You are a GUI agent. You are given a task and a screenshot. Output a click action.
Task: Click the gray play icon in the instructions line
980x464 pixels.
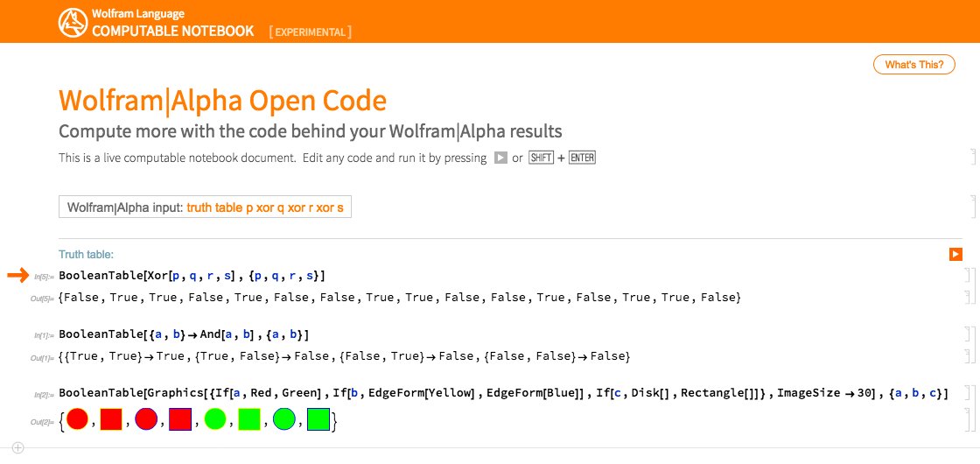[500, 158]
